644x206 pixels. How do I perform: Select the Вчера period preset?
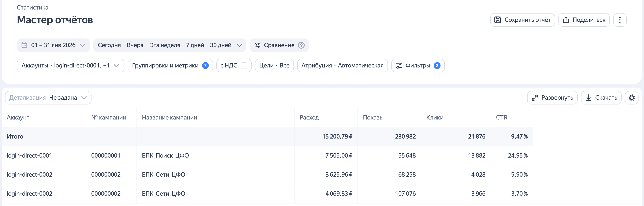135,45
